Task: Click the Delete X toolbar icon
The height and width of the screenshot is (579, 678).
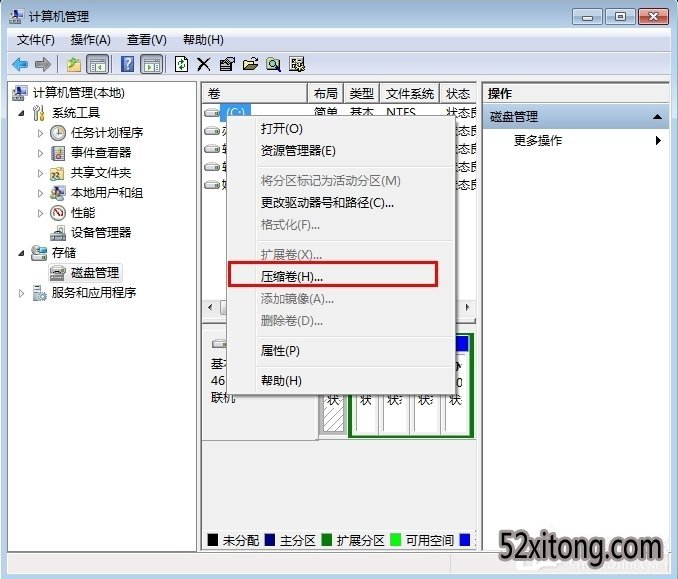Action: click(x=204, y=65)
